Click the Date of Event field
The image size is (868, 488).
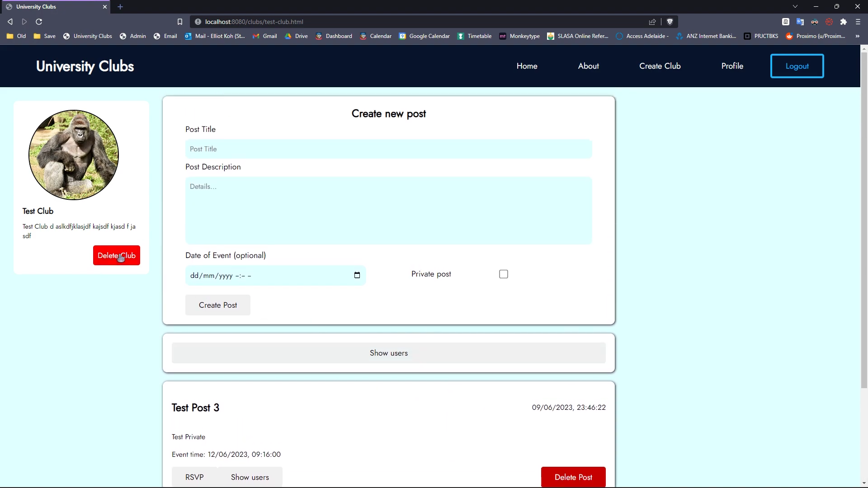275,276
